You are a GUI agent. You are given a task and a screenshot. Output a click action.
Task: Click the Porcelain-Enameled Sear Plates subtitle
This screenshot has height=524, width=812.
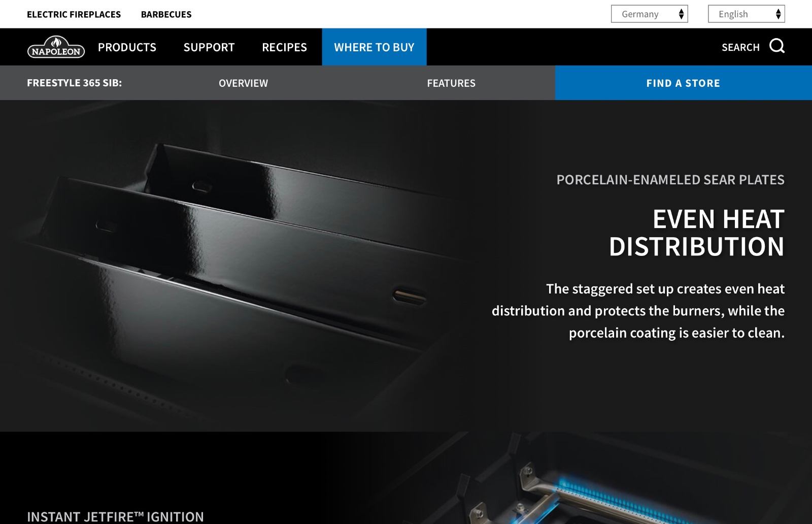pyautogui.click(x=670, y=180)
